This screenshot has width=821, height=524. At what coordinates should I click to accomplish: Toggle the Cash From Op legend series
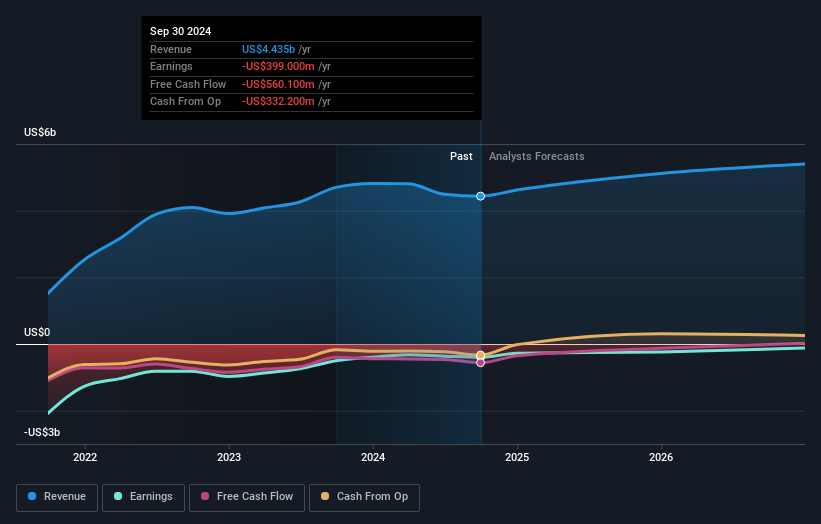364,497
